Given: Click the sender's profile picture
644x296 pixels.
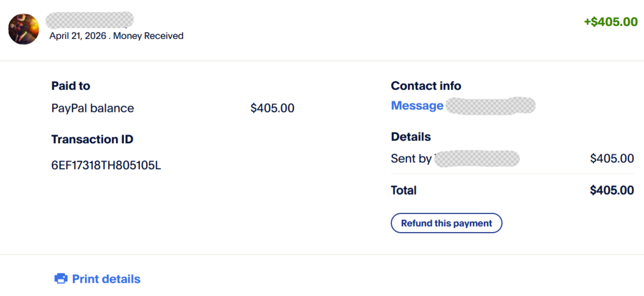Looking at the screenshot, I should click(24, 29).
